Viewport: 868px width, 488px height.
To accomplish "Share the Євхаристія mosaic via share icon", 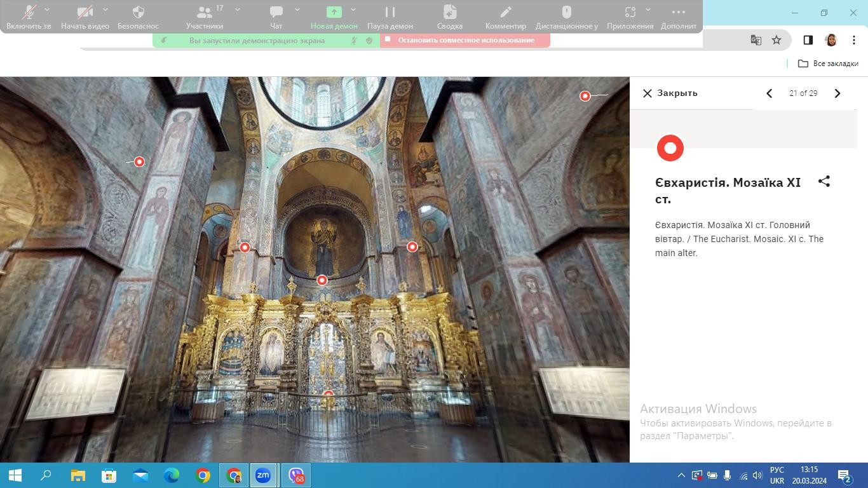I will (x=824, y=182).
